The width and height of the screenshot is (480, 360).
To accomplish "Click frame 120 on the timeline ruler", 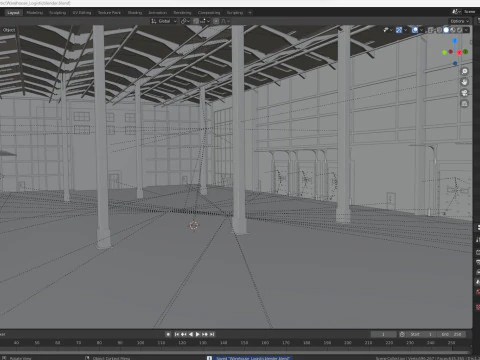I will pyautogui.click(x=182, y=343).
